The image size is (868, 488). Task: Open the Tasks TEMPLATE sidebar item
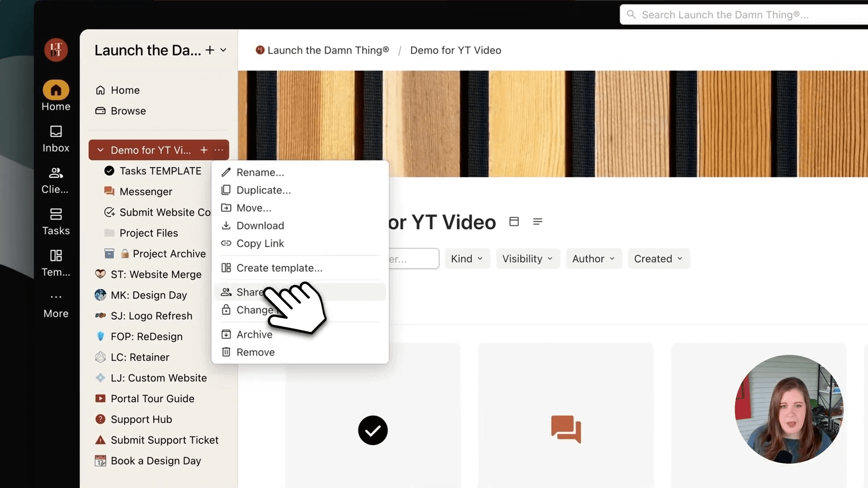coord(160,171)
